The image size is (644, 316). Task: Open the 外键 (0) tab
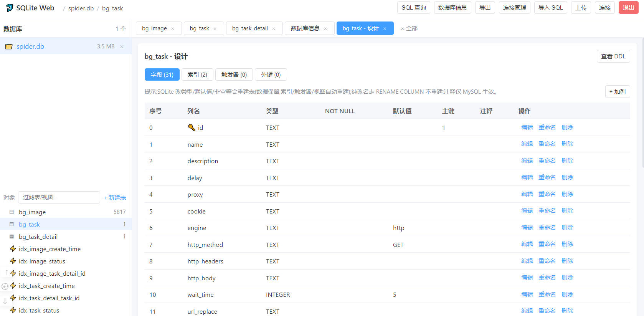271,74
